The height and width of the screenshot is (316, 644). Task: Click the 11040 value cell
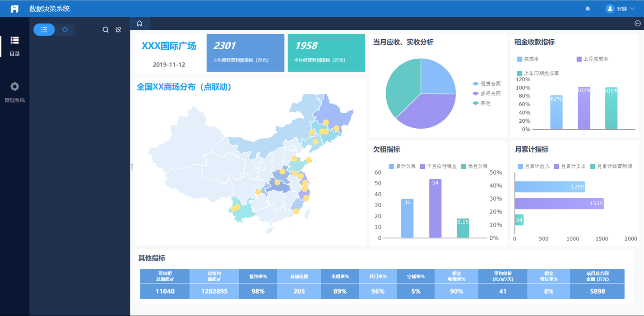click(165, 292)
